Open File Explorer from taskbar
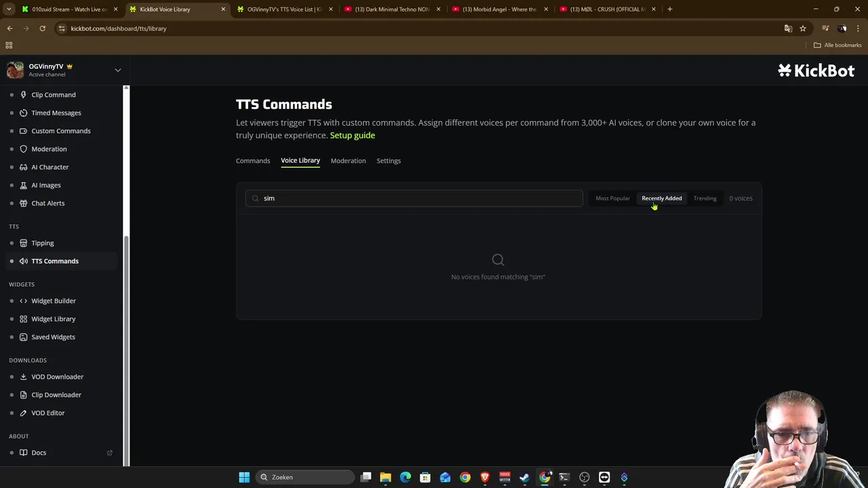This screenshot has height=488, width=868. tap(385, 477)
